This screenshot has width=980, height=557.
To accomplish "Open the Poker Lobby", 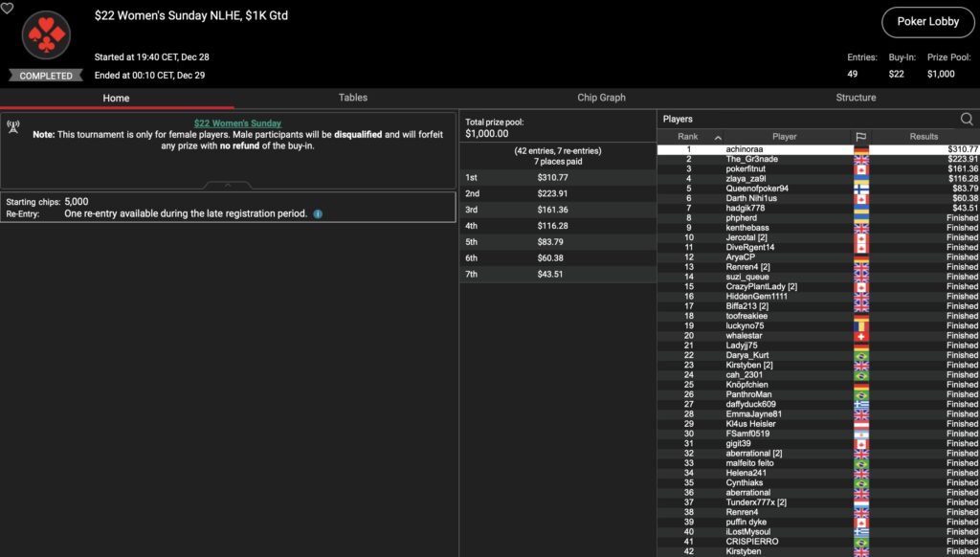I will tap(928, 22).
